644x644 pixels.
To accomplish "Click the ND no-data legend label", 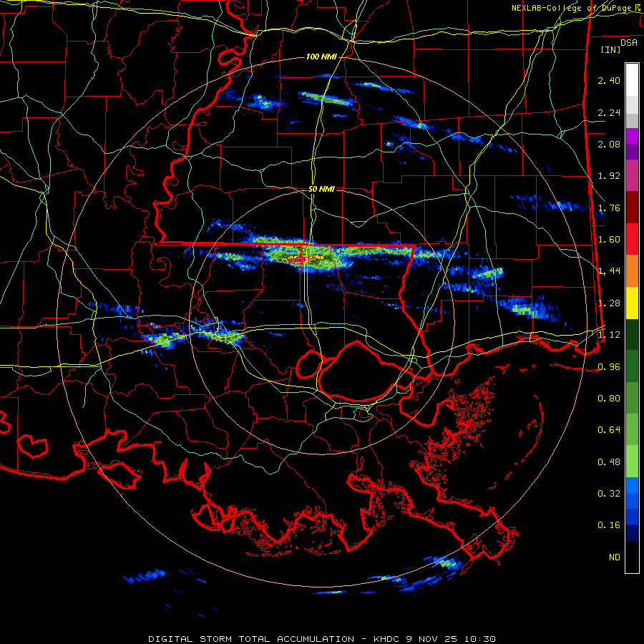I will [615, 557].
